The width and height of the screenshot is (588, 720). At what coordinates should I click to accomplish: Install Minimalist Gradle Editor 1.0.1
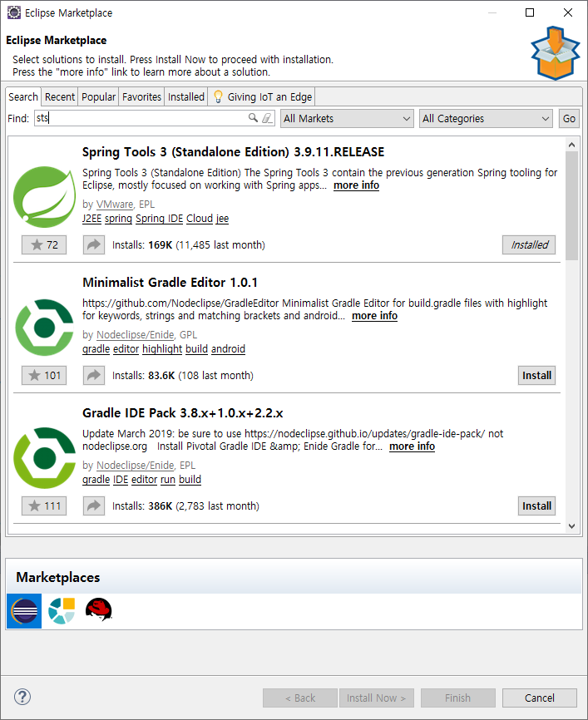click(x=536, y=375)
